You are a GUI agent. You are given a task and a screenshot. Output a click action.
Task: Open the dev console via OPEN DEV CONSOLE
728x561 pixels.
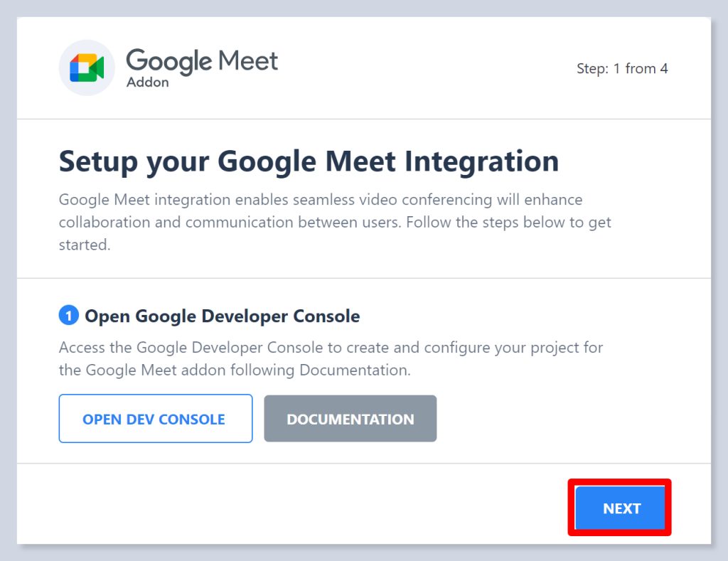click(x=155, y=419)
